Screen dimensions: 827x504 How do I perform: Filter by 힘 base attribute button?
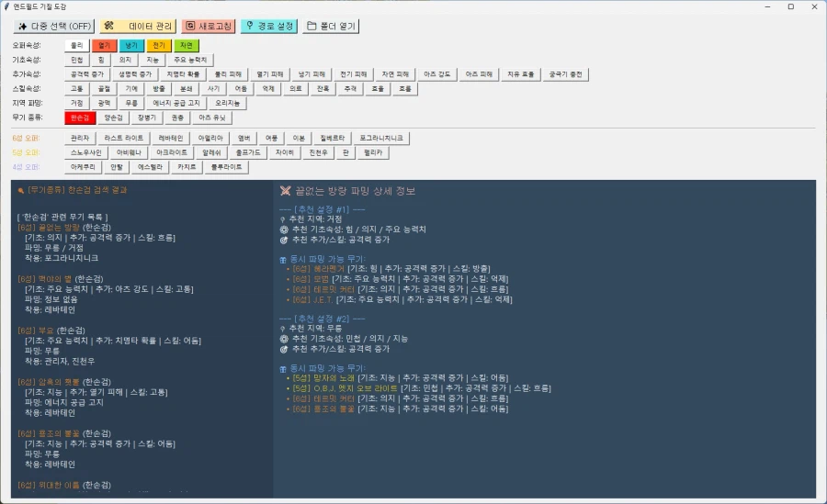(x=101, y=60)
